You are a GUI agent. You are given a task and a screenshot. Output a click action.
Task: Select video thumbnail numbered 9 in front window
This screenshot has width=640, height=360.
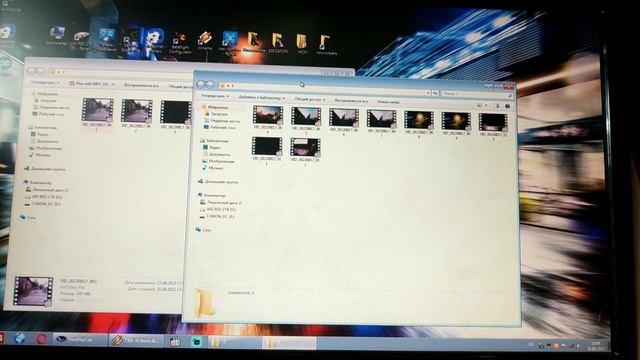tap(456, 121)
